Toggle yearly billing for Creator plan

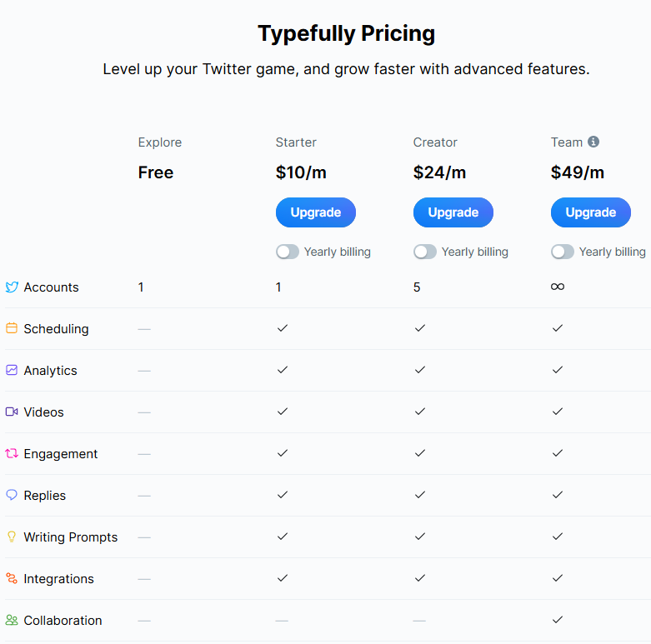pos(425,252)
